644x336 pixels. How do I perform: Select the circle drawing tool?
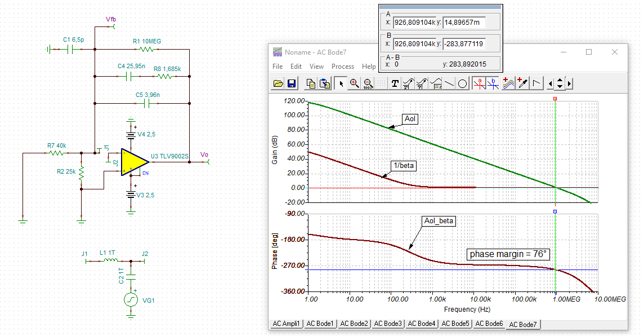(x=463, y=83)
